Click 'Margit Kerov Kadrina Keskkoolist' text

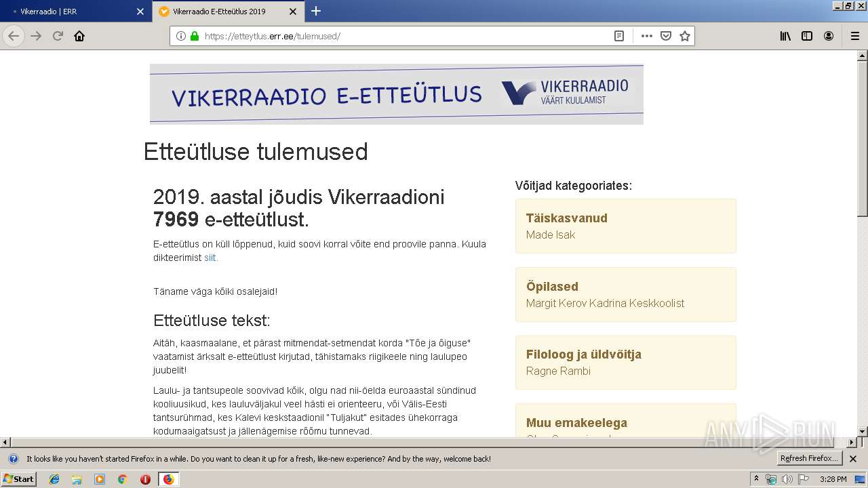605,304
